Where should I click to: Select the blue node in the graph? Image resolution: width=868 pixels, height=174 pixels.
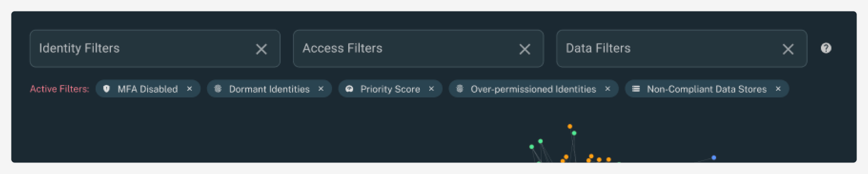pyautogui.click(x=714, y=158)
